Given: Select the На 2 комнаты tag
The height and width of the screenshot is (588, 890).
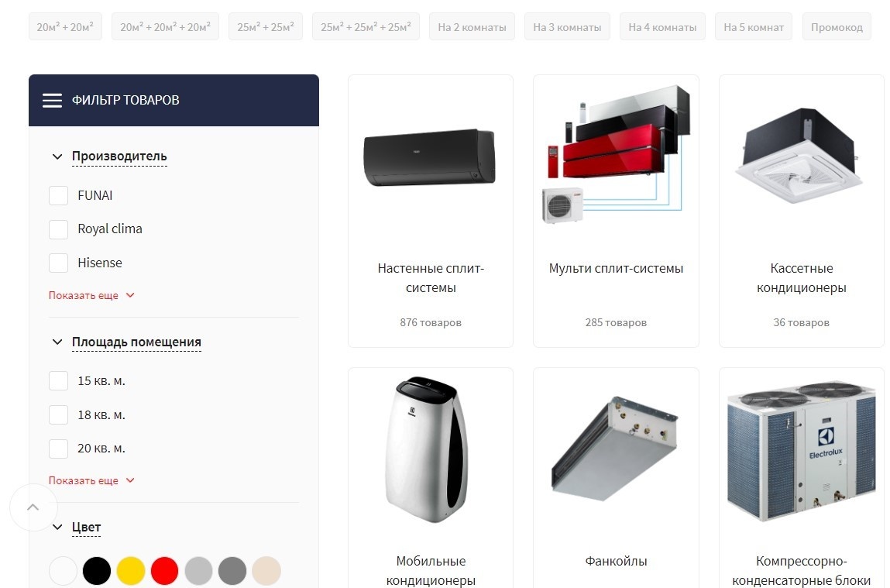Looking at the screenshot, I should pyautogui.click(x=472, y=27).
